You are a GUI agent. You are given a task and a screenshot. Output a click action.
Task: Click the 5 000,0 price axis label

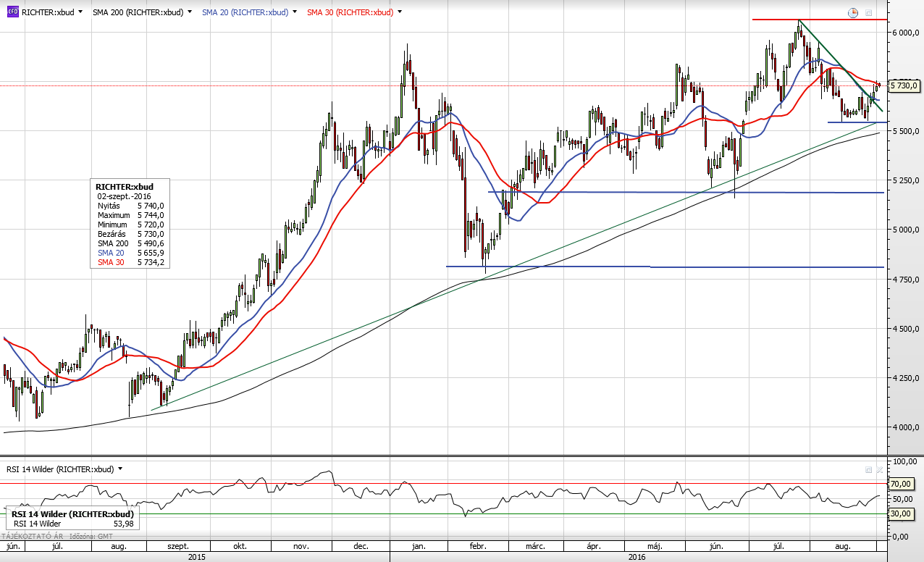905,230
